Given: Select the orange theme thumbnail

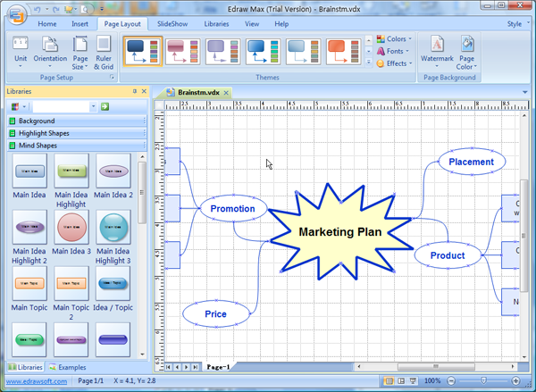Looking at the screenshot, I should 343,53.
